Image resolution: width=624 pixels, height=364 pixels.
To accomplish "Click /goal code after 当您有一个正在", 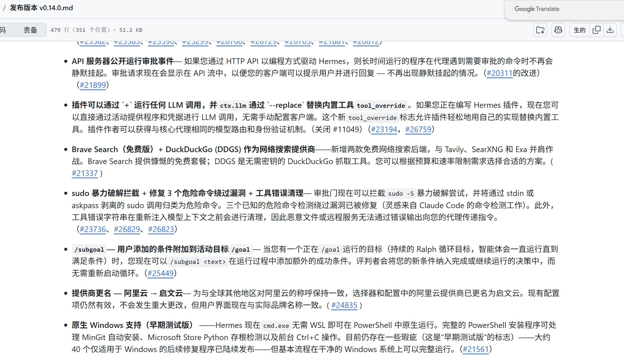I will click(330, 249).
